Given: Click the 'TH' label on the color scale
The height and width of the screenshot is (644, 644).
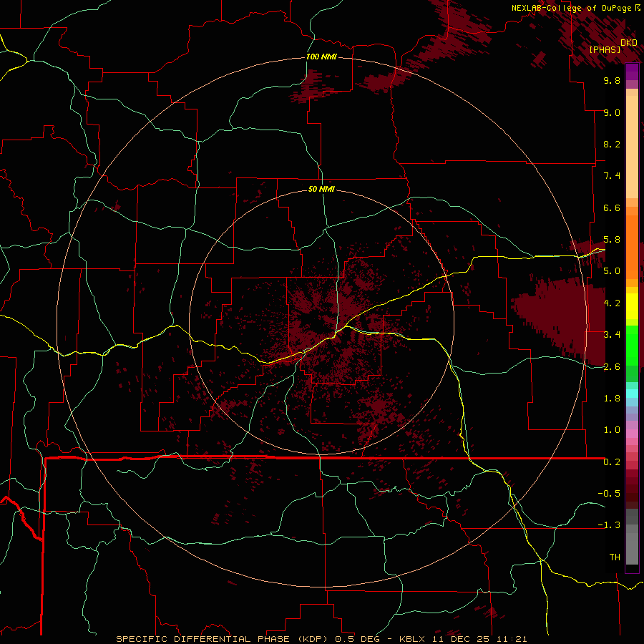Looking at the screenshot, I should coord(615,557).
